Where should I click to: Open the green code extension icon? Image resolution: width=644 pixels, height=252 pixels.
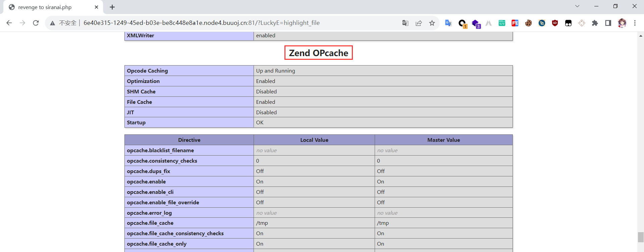tap(502, 23)
